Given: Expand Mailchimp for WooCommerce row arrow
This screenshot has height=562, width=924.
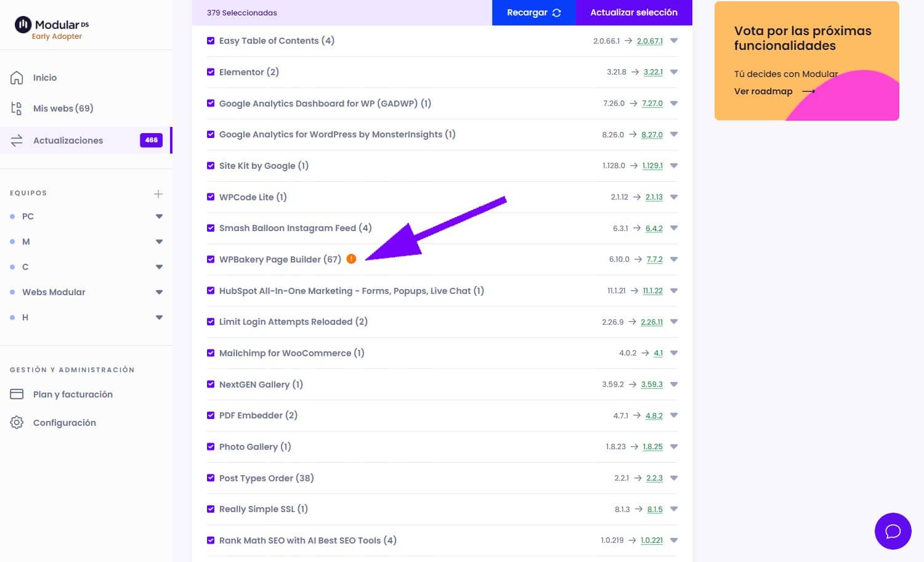Looking at the screenshot, I should pyautogui.click(x=674, y=353).
